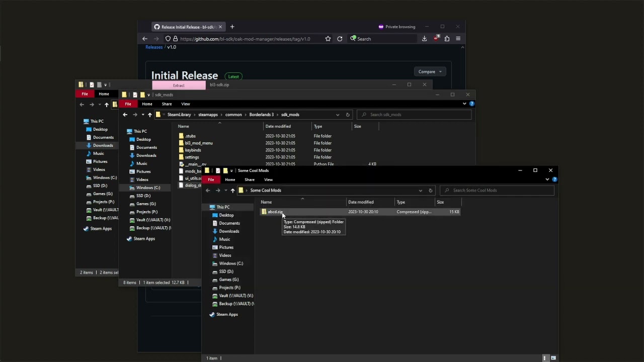Open browser extensions puzzle icon
This screenshot has height=362, width=644.
click(447, 39)
